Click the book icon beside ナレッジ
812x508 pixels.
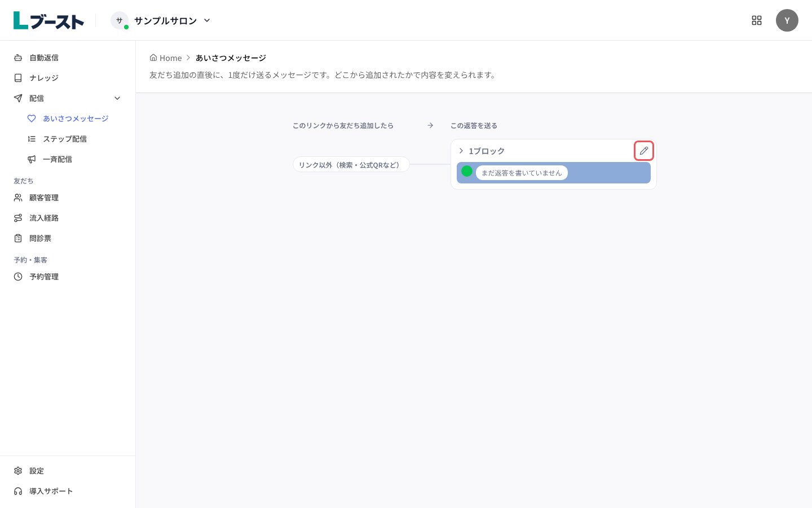coord(18,78)
